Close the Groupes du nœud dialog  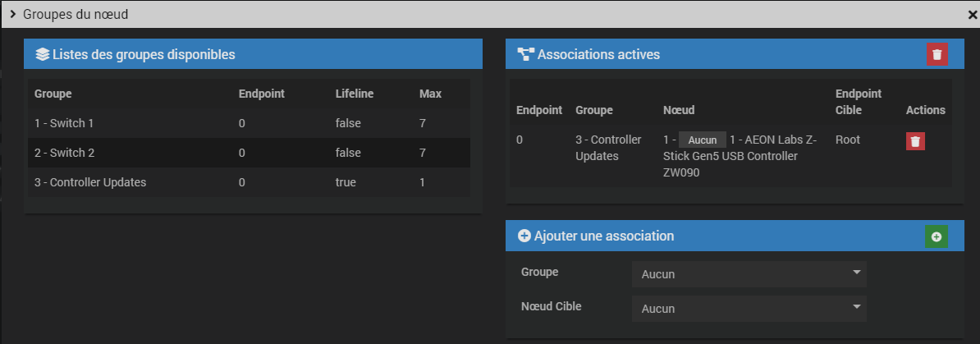(973, 15)
